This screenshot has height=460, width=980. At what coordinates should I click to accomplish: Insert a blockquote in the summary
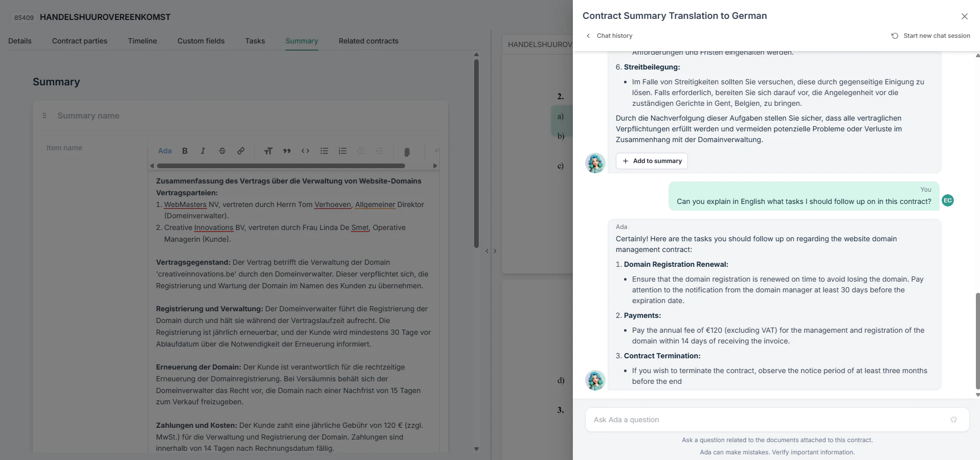[x=286, y=151]
